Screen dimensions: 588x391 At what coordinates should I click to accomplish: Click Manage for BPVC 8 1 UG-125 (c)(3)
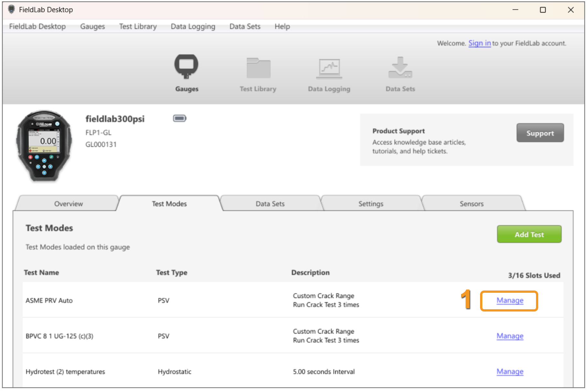pyautogui.click(x=510, y=336)
